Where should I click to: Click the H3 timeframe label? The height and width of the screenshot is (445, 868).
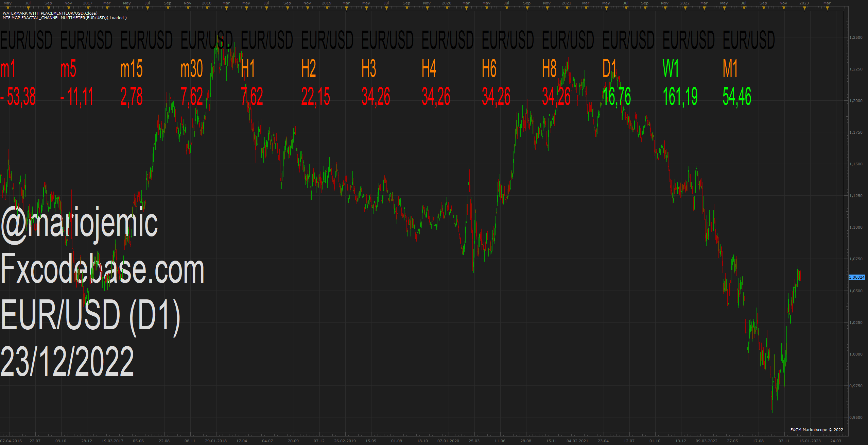point(369,69)
